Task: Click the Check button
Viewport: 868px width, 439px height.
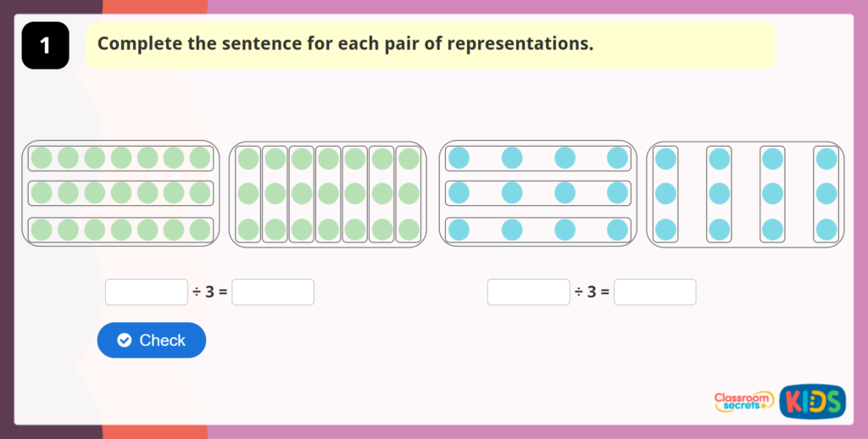Action: point(152,340)
